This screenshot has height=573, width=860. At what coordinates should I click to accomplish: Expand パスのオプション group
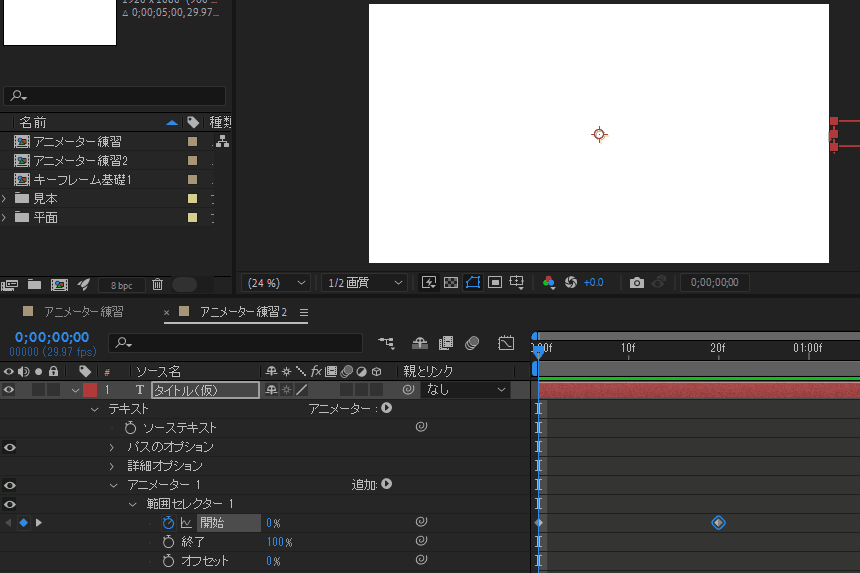click(112, 447)
